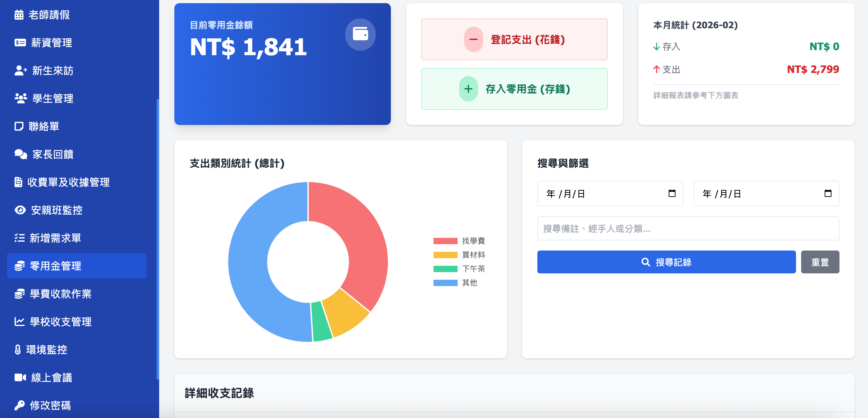Click the eye icon beside 安親班監控
868x418 pixels.
pos(20,210)
